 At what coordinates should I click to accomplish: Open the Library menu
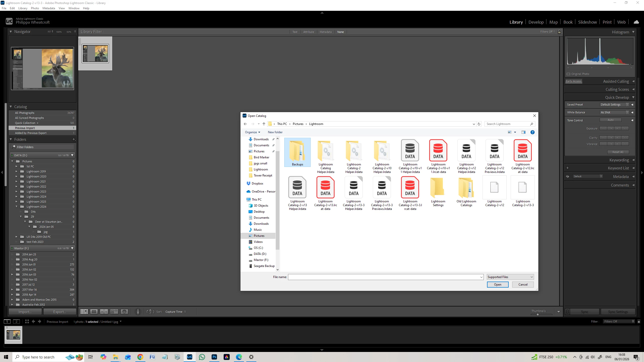(x=23, y=8)
